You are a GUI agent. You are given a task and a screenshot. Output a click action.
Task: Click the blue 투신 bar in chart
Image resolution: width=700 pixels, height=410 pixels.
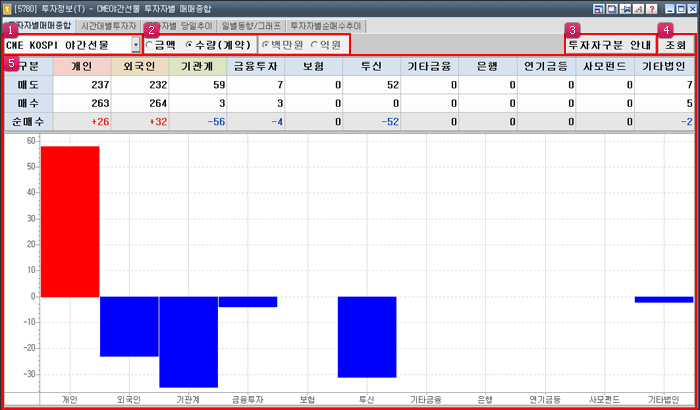pyautogui.click(x=367, y=337)
